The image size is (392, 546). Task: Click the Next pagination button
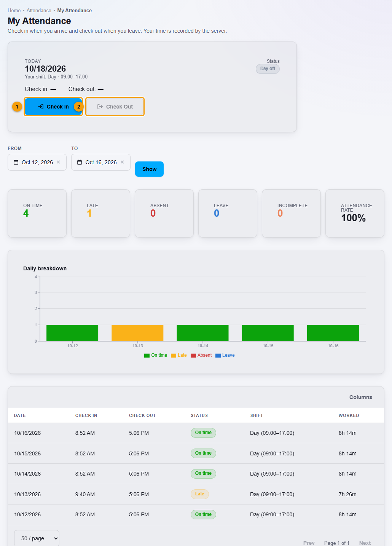pos(365,543)
